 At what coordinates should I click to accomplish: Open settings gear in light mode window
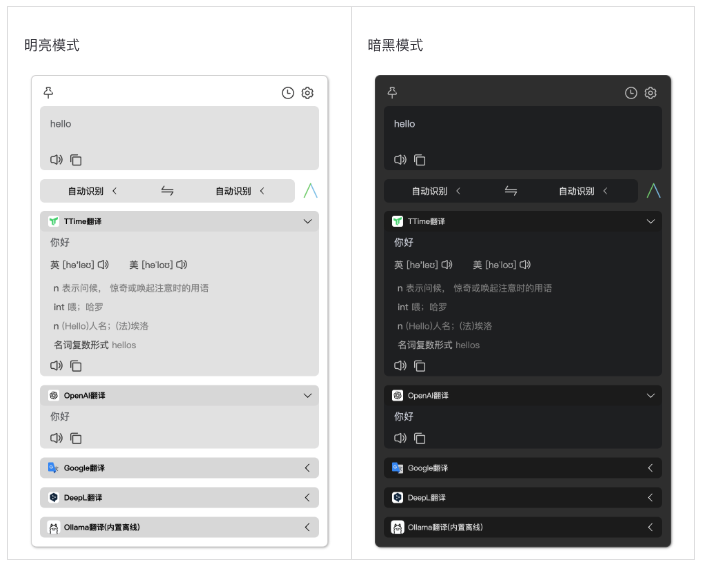click(308, 93)
